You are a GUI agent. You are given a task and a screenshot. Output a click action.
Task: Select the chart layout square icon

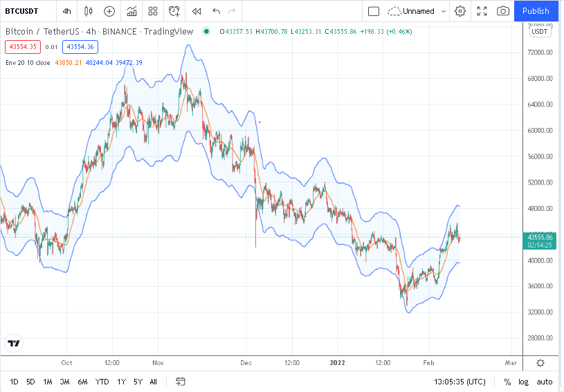click(374, 12)
